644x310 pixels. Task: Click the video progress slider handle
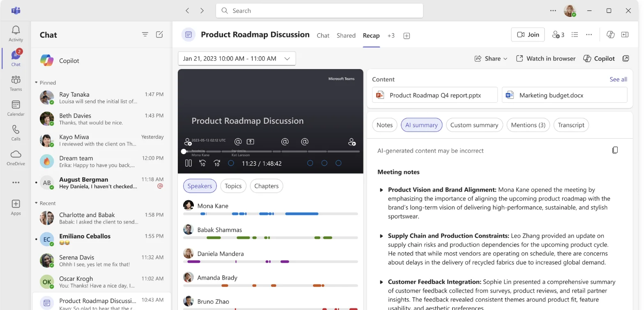pyautogui.click(x=184, y=151)
